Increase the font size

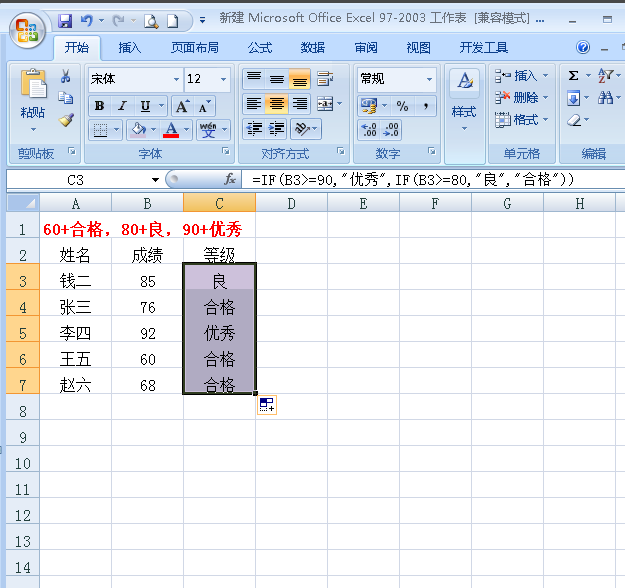click(x=183, y=106)
